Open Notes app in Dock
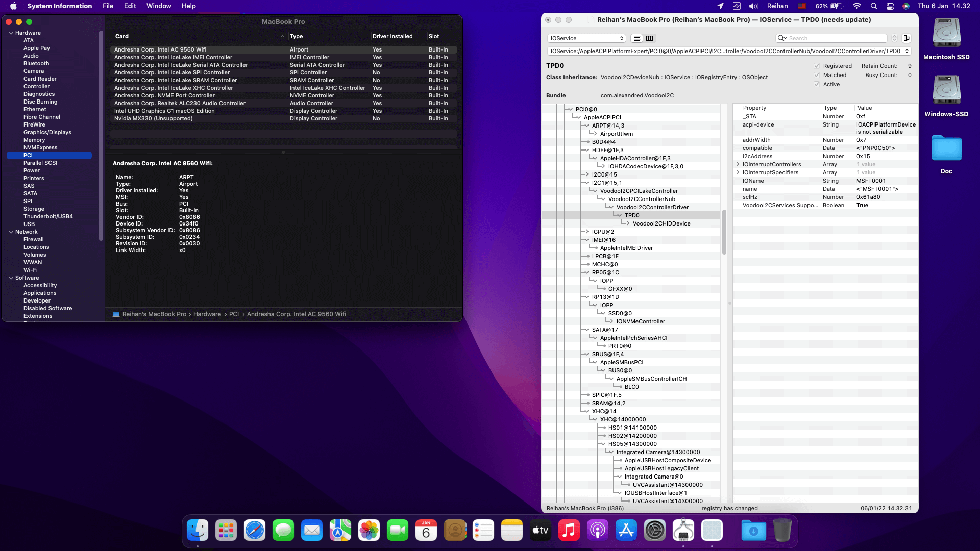Viewport: 980px width, 551px height. coord(512,531)
